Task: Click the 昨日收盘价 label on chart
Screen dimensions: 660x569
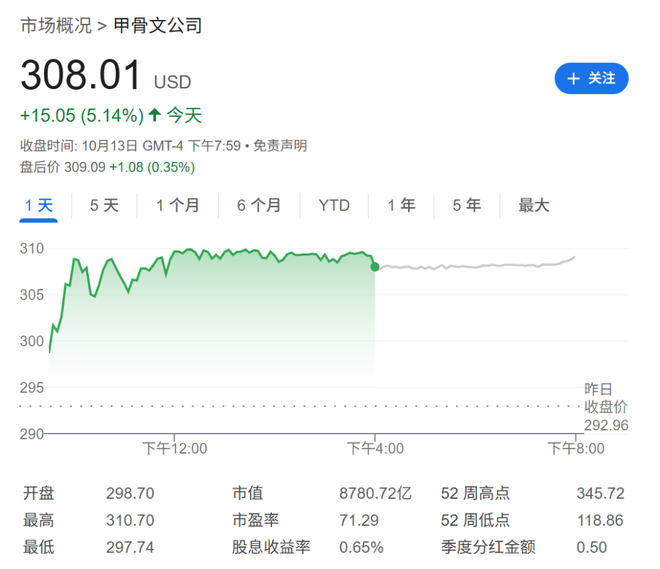Action: click(x=605, y=397)
